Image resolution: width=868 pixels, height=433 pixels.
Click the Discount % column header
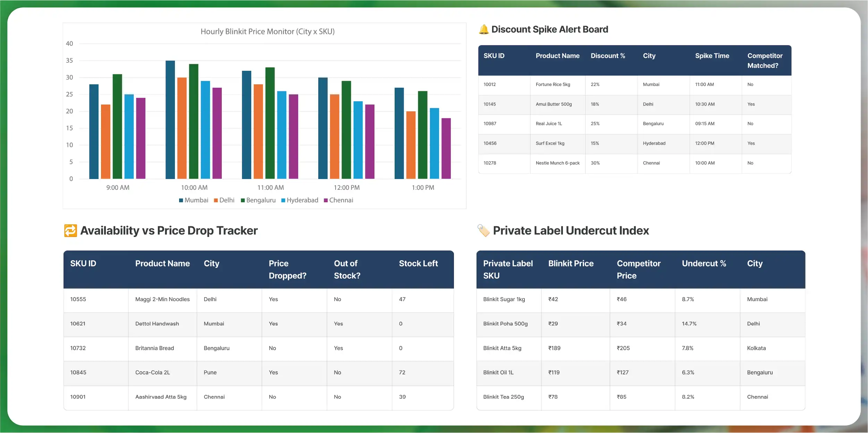click(x=608, y=56)
